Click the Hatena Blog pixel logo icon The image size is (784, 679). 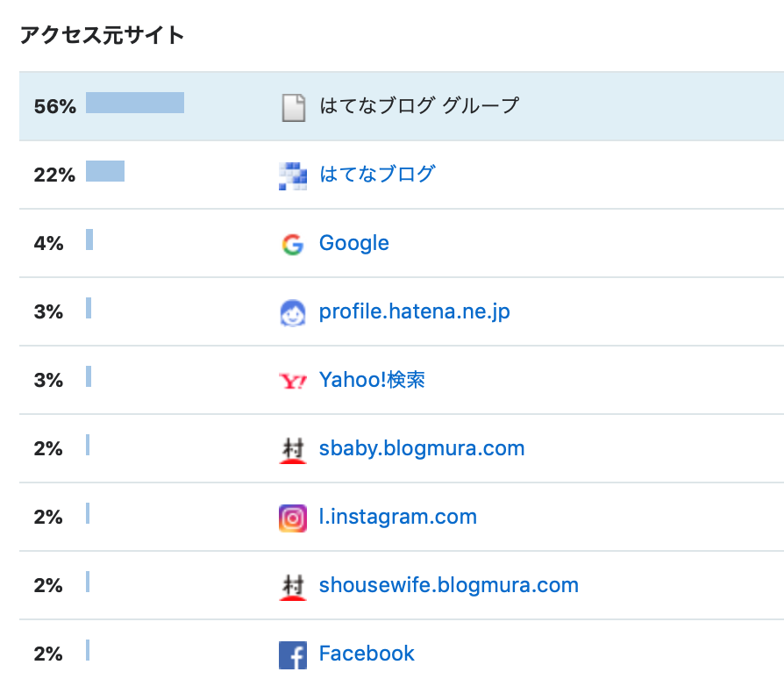click(x=293, y=176)
